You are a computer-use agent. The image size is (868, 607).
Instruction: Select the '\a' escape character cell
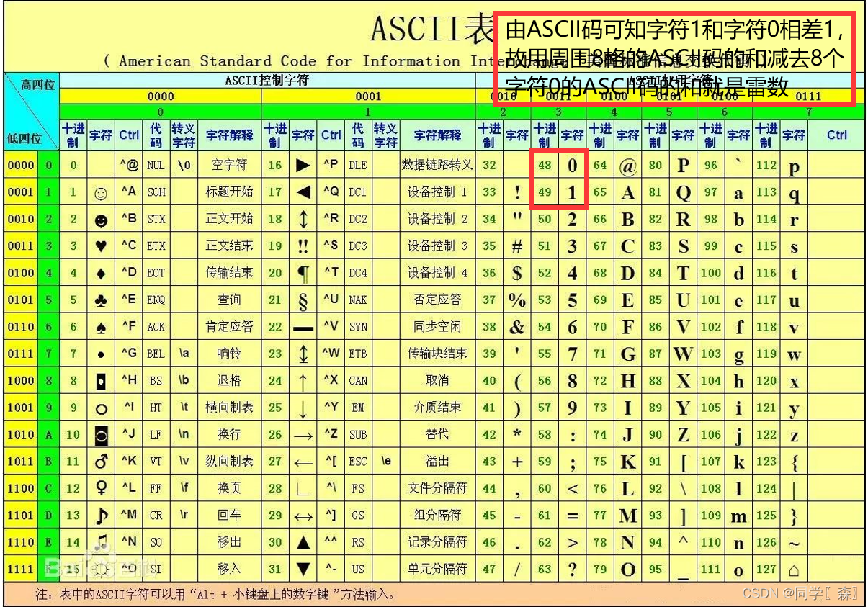(x=184, y=354)
